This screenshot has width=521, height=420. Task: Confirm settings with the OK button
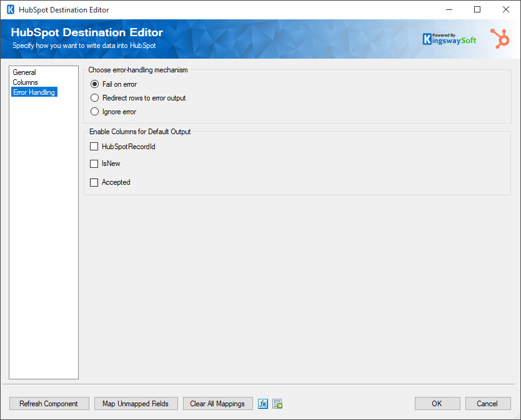[x=437, y=404]
